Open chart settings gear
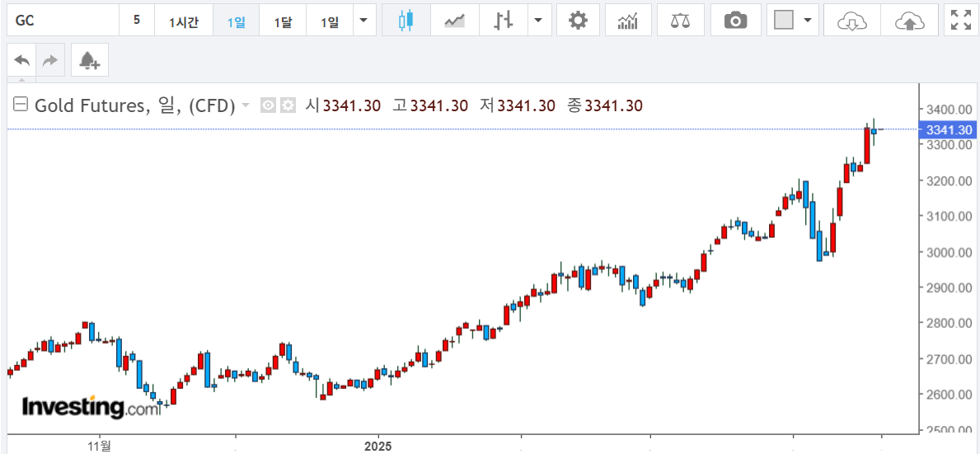Image resolution: width=980 pixels, height=454 pixels. click(x=578, y=21)
